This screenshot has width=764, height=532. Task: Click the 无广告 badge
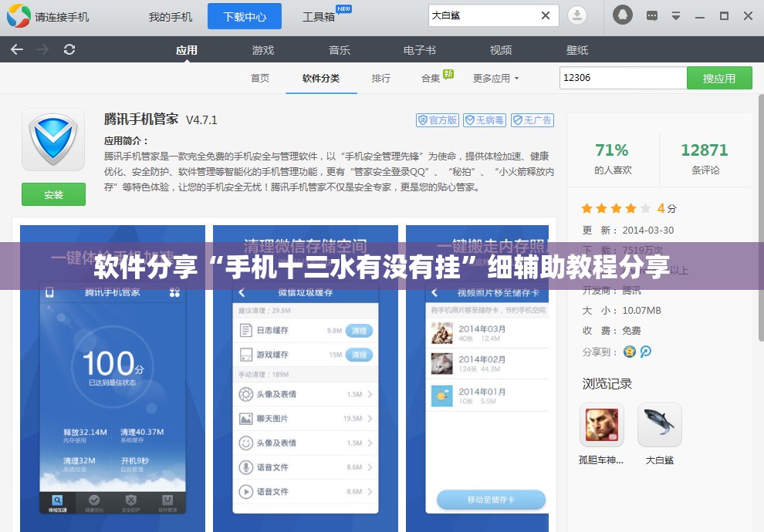pyautogui.click(x=532, y=120)
